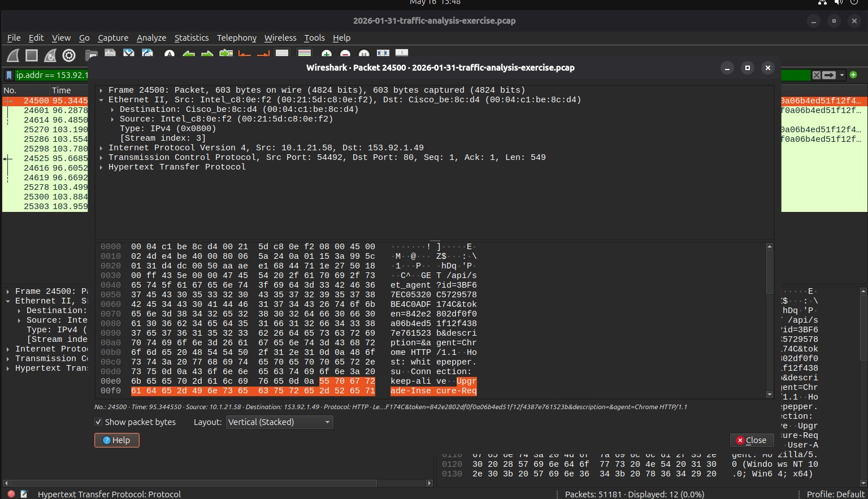Expand Frame 24500 in main window pane
This screenshot has width=868, height=499.
pos(7,292)
